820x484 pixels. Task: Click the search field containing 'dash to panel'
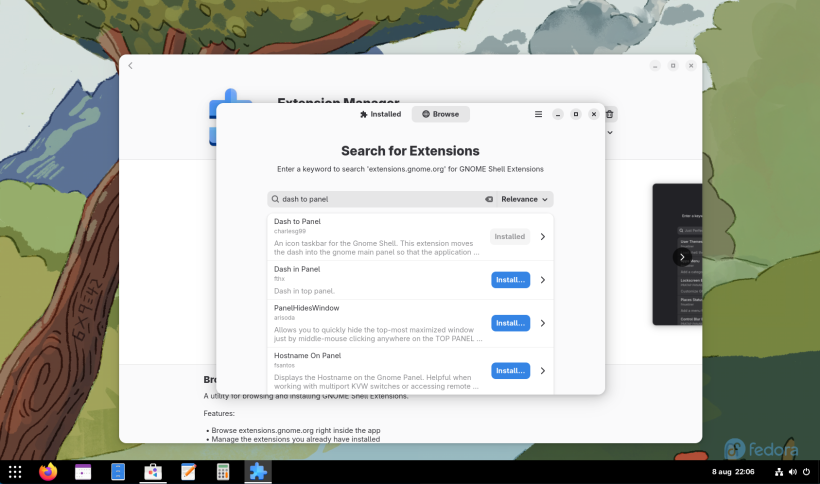381,199
